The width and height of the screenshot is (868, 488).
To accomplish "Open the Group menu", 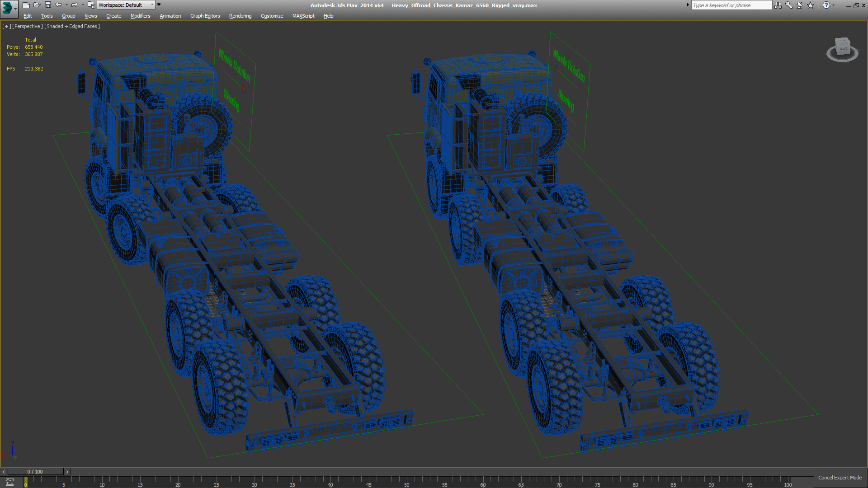I will point(69,16).
